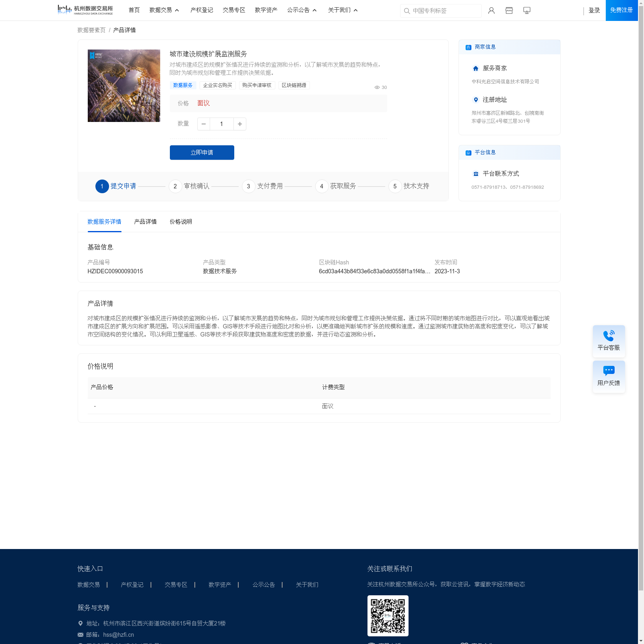Click the footer email envelope icon

[80, 635]
